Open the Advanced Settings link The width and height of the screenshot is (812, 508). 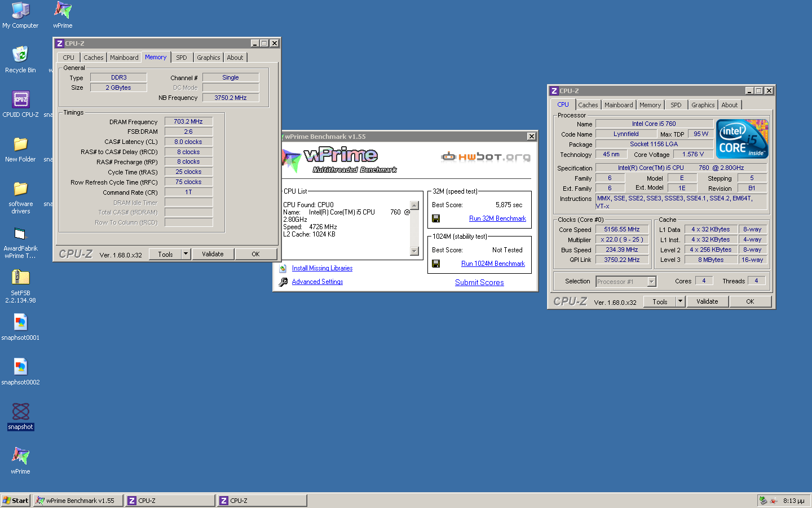pyautogui.click(x=317, y=282)
